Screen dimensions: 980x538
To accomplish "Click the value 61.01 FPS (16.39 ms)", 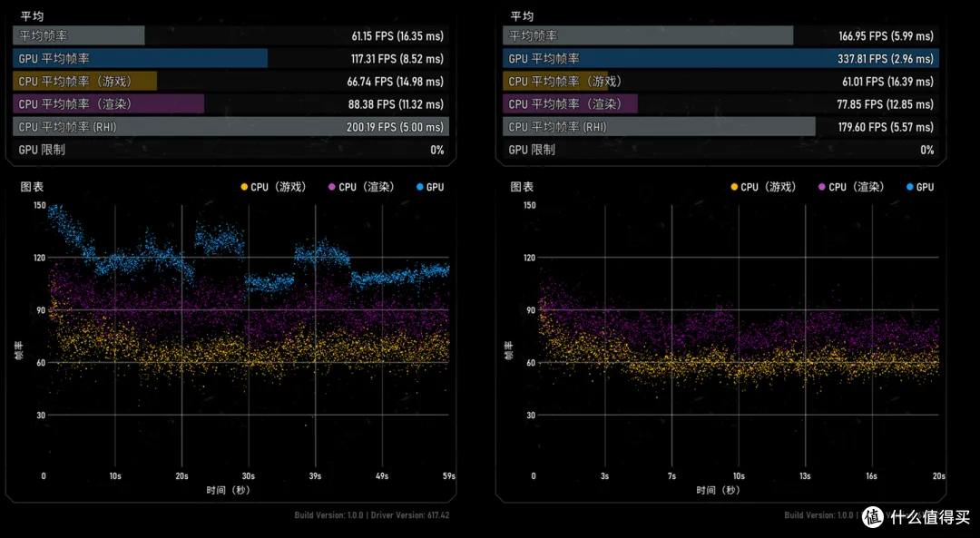I will pos(888,82).
